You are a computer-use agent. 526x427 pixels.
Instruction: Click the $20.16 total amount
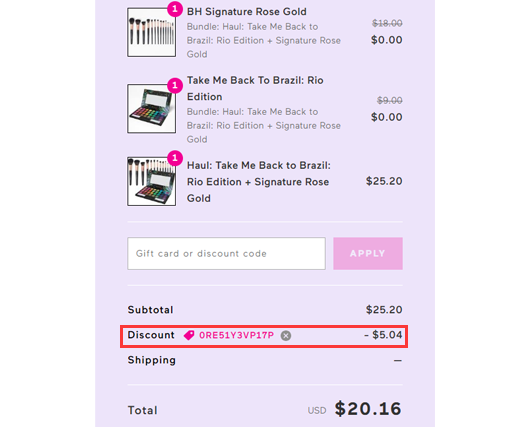[x=368, y=409]
